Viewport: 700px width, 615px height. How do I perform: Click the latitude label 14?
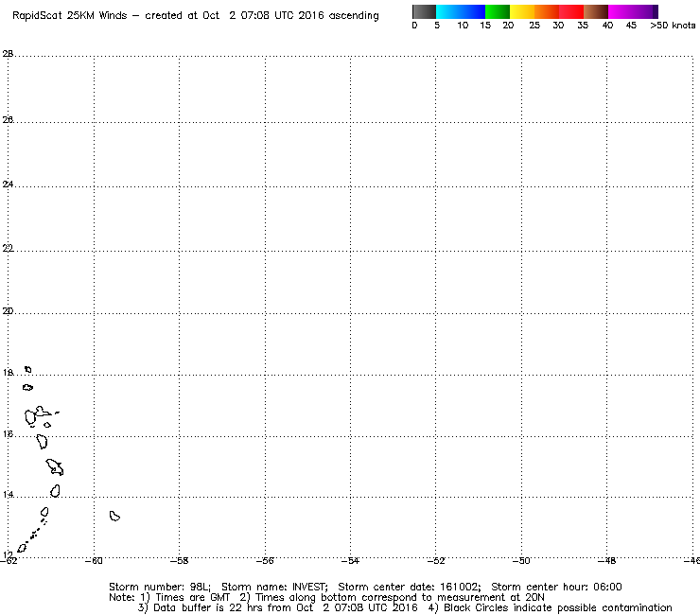click(8, 495)
